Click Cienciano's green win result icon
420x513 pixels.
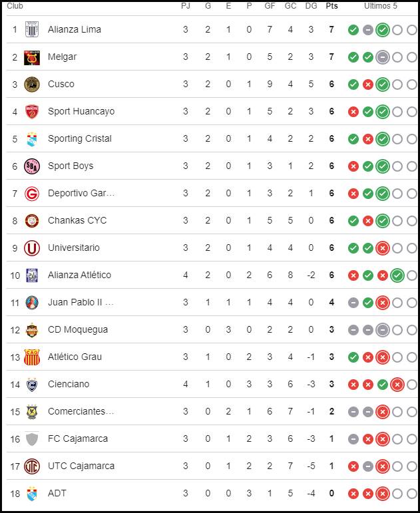click(382, 385)
